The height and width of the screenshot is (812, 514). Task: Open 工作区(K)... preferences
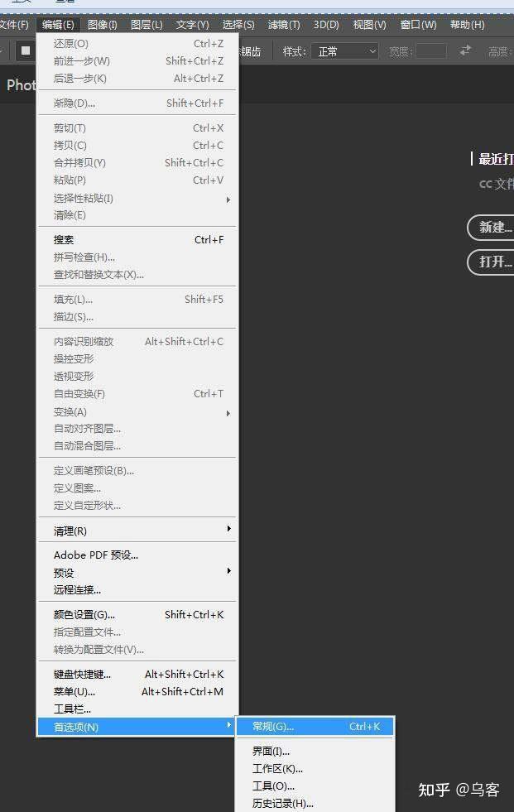tap(315, 769)
